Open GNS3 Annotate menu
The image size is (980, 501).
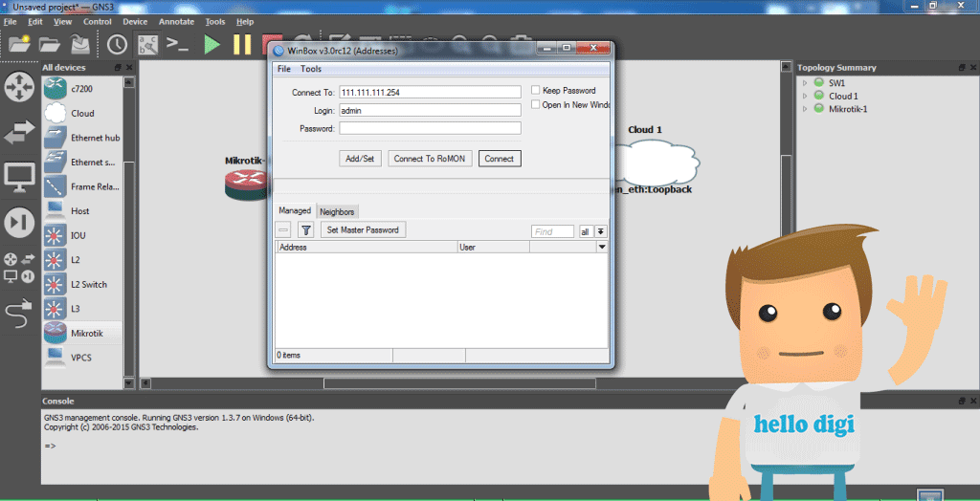pos(176,21)
